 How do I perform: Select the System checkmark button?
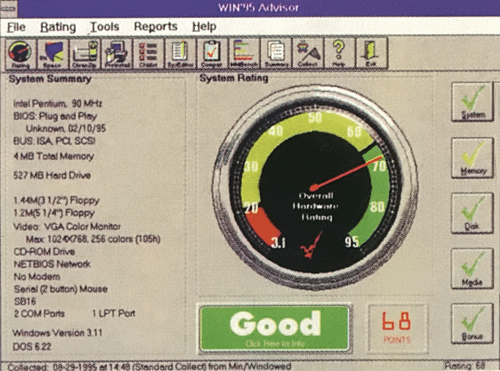pos(473,102)
